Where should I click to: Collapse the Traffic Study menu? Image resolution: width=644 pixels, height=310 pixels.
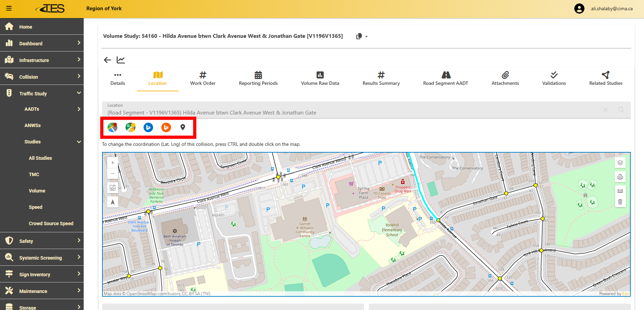(79, 93)
